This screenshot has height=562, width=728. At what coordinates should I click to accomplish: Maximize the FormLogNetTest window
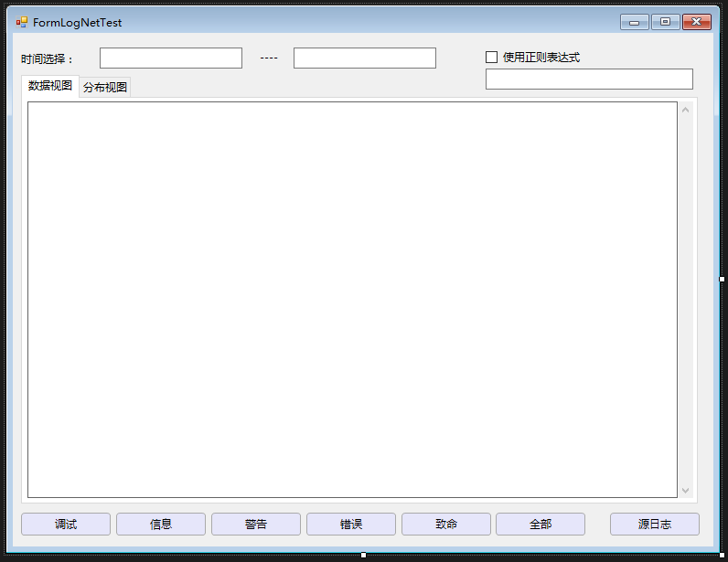point(665,22)
